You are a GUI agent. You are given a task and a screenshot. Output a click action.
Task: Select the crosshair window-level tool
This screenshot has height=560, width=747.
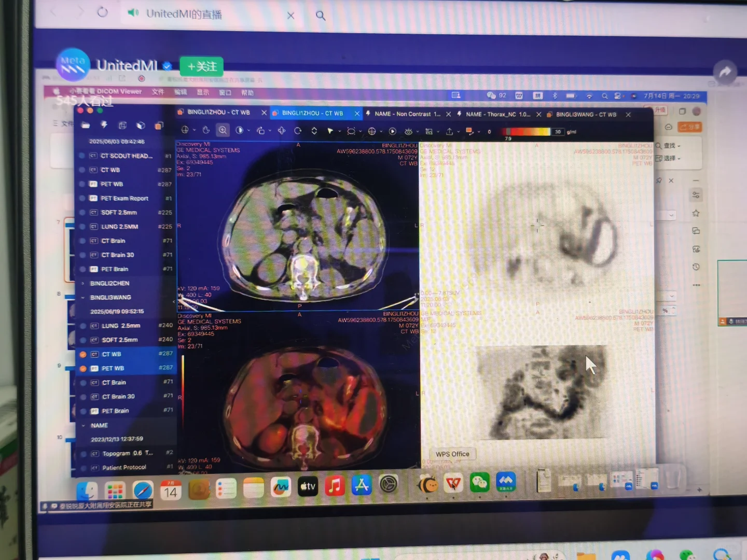point(185,130)
